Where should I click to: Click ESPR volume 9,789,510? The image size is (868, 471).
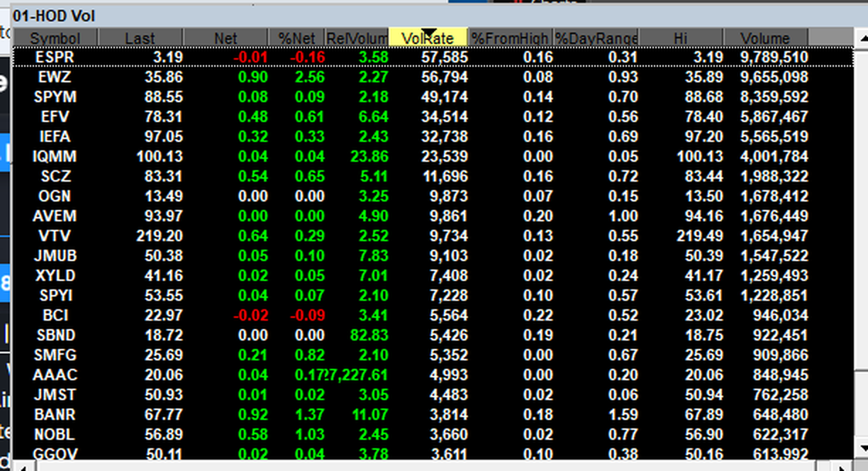[x=773, y=57]
